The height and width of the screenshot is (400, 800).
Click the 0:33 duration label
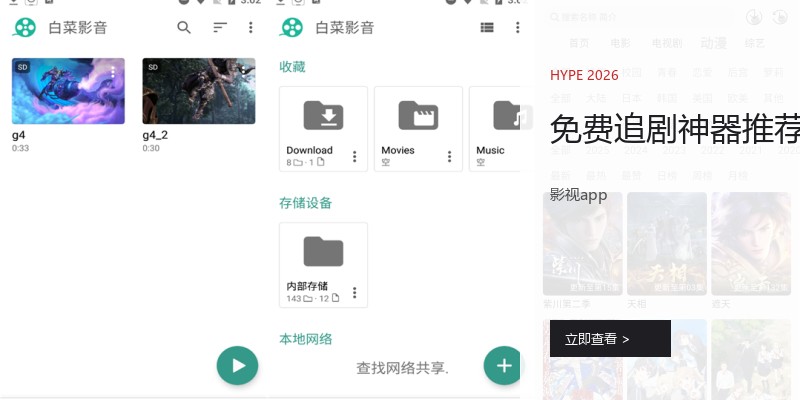tap(20, 148)
